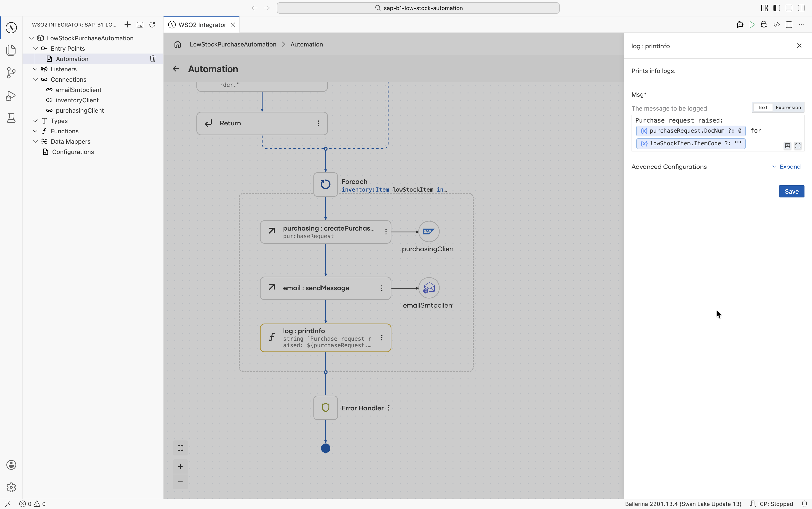Screen dimensions: 812x509
Task: Collapse the Connections section
Action: (35, 79)
